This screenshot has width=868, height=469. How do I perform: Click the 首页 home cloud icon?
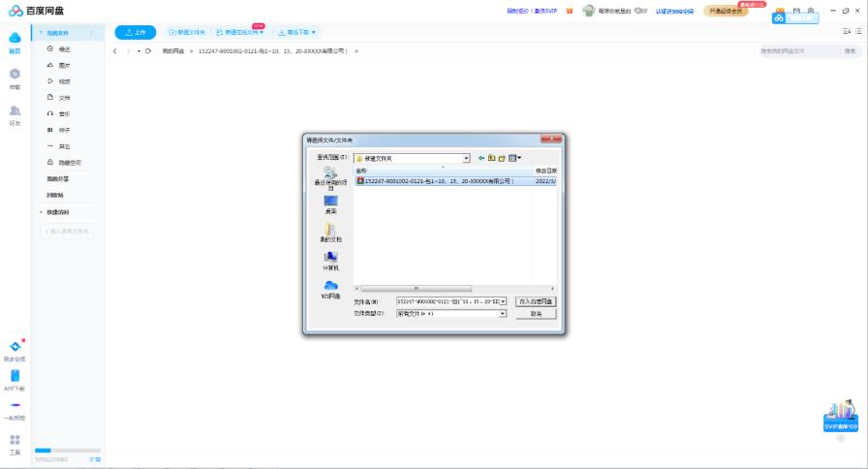[15, 40]
